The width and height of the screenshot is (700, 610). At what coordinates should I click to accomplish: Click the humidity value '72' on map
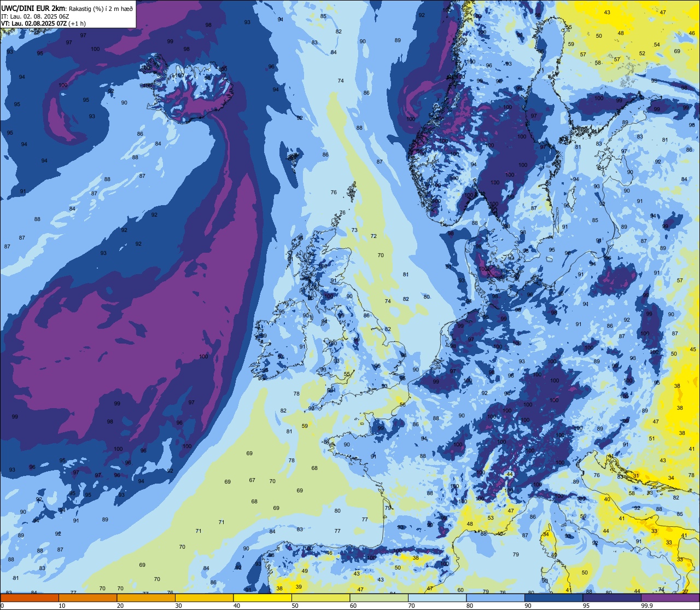(374, 236)
